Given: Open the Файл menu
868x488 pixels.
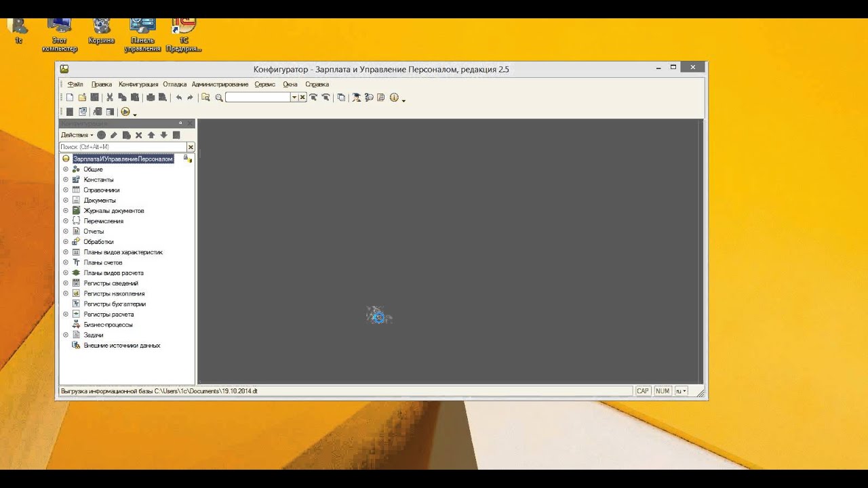Looking at the screenshot, I should coord(75,84).
